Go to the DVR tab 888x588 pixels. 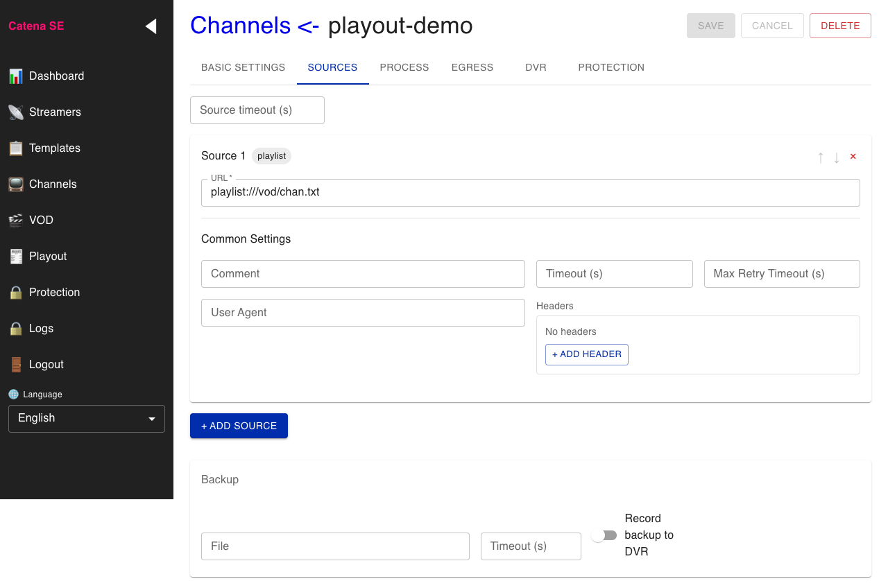tap(536, 67)
